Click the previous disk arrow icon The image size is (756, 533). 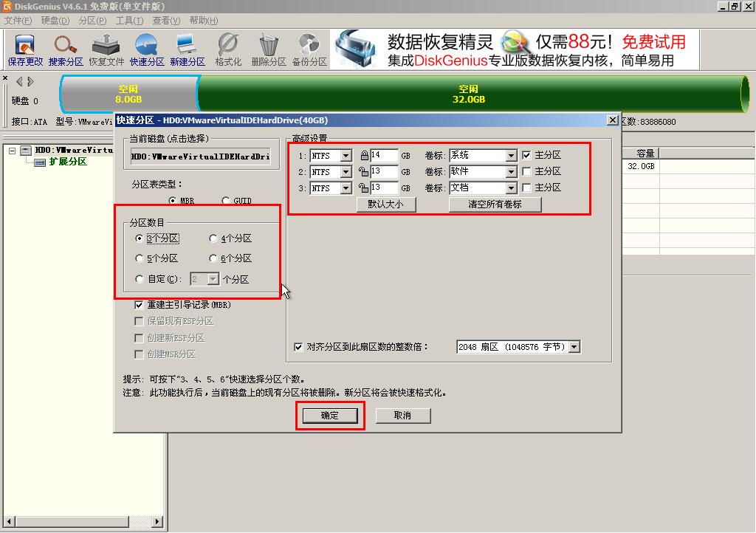(x=19, y=81)
